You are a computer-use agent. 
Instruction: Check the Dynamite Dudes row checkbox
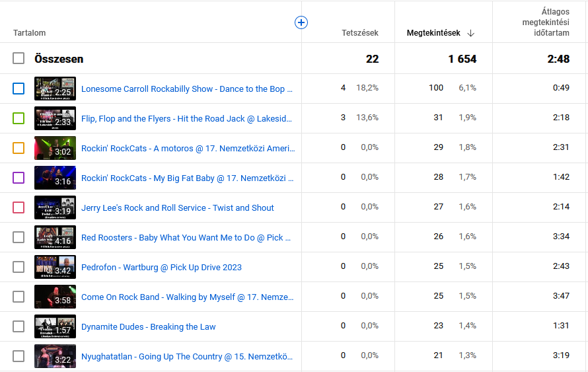18,326
